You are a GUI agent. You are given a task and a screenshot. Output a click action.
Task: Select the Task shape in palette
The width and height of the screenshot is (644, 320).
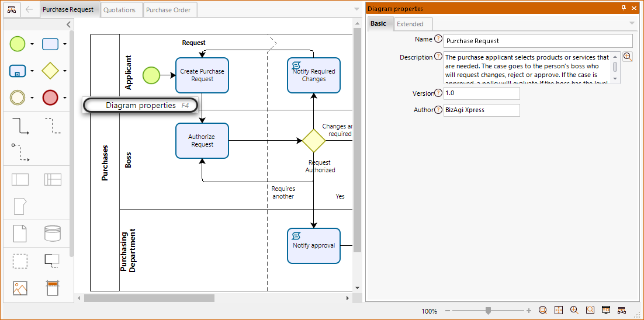50,44
